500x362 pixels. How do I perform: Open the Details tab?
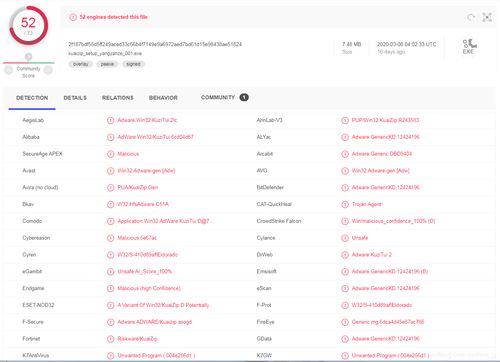[x=75, y=98]
